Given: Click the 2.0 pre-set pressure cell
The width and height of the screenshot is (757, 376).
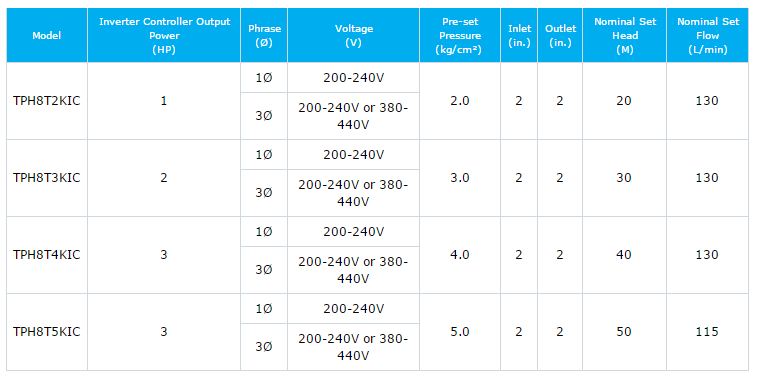Looking at the screenshot, I should pos(460,101).
